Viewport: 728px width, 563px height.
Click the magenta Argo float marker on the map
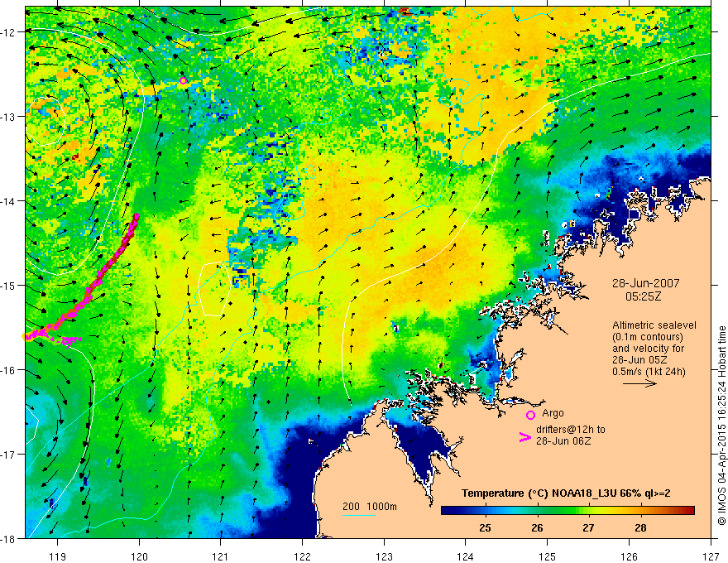pos(183,81)
